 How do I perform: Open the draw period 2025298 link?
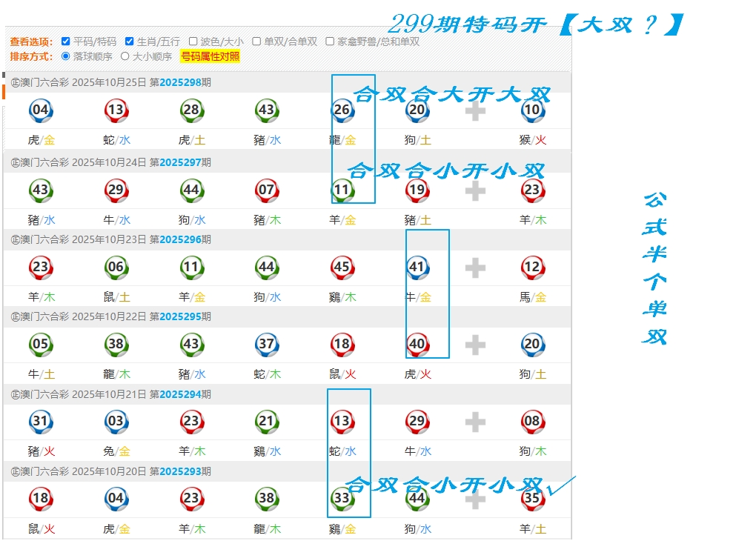180,82
